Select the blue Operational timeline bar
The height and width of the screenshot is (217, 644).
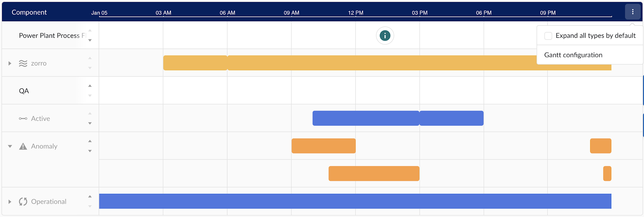coord(355,201)
